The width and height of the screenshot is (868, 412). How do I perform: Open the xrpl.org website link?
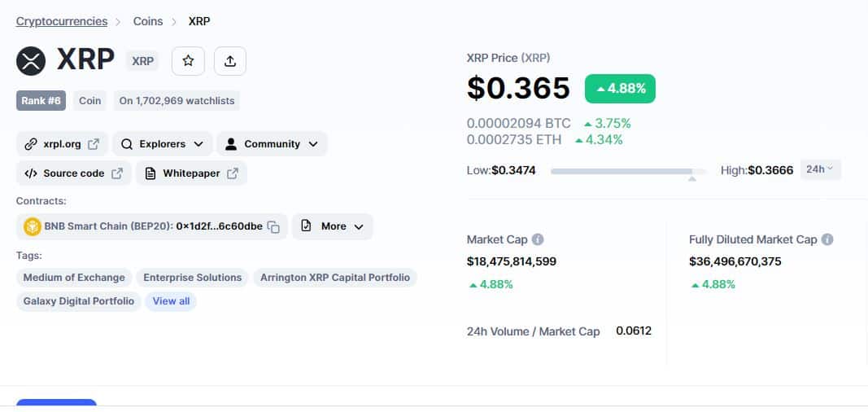tap(62, 144)
